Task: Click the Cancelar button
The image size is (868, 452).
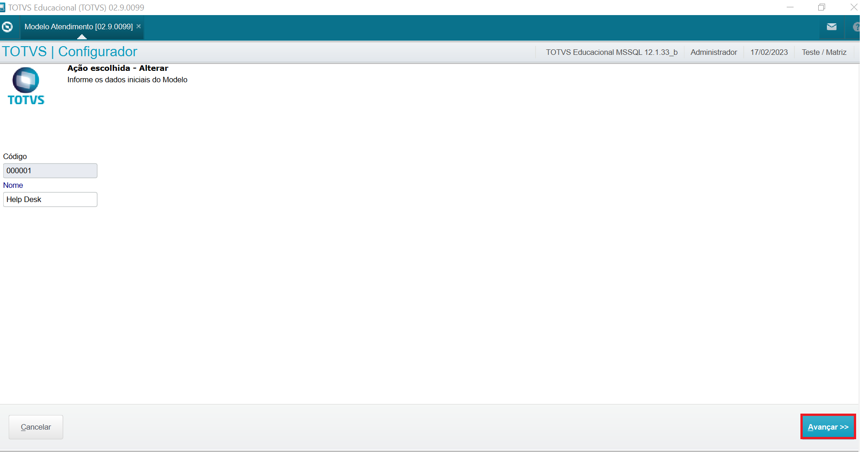Action: coord(36,427)
